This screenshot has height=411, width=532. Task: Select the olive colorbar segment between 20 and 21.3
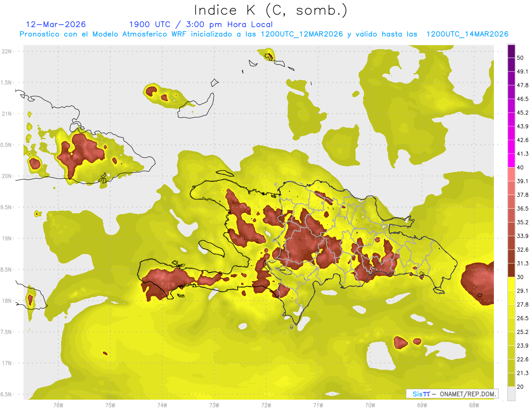pyautogui.click(x=511, y=380)
